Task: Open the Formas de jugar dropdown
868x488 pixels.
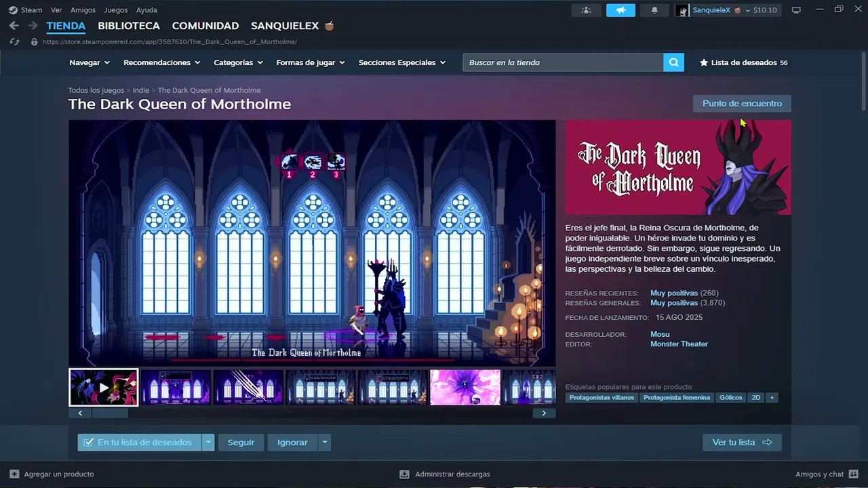Action: click(311, 62)
